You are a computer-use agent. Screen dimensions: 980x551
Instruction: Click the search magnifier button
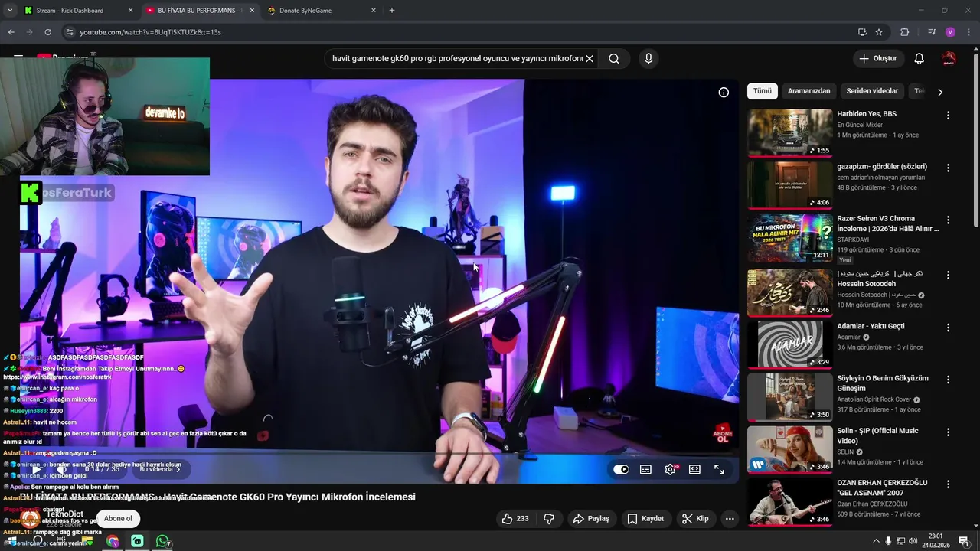coord(614,58)
